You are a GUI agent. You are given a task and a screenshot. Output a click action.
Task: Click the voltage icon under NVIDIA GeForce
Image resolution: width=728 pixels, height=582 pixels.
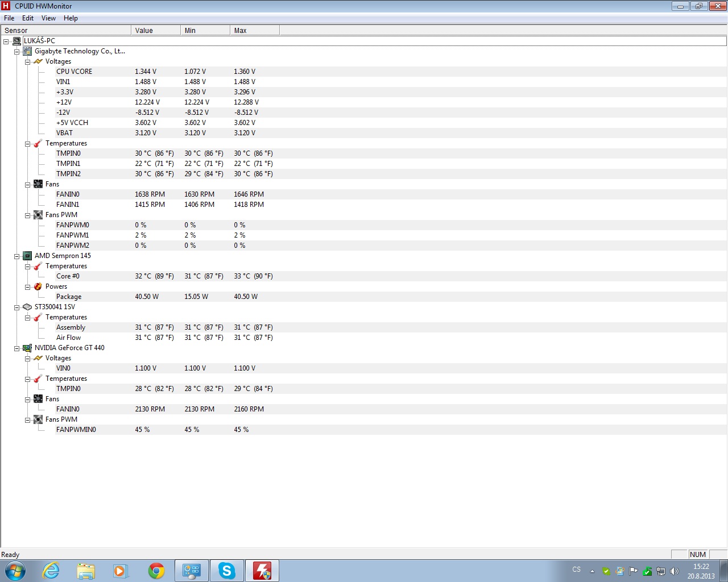(x=38, y=358)
